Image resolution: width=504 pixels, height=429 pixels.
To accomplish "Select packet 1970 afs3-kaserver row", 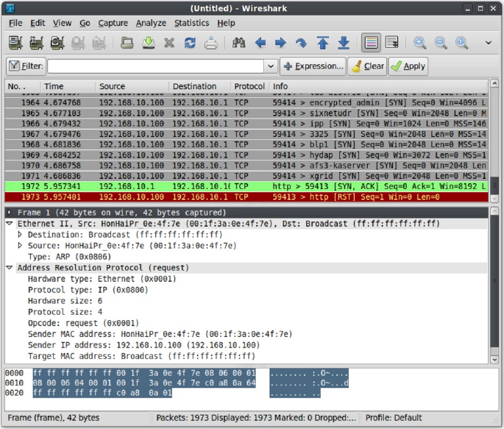I will (x=246, y=166).
